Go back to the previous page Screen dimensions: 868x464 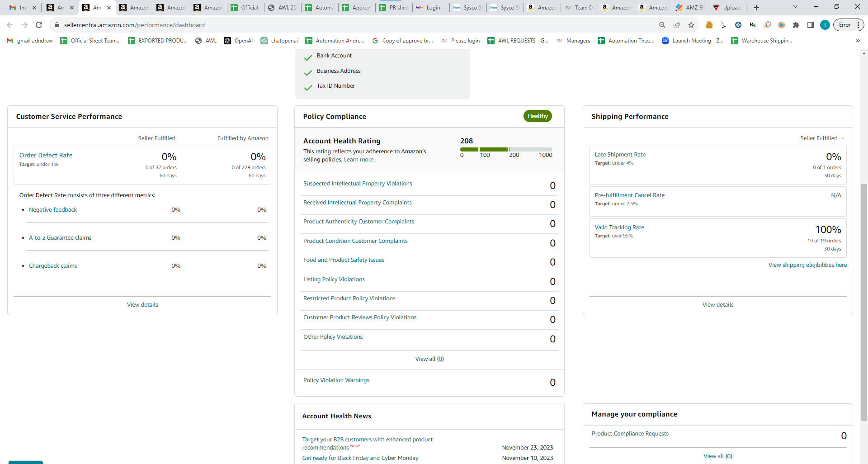pos(10,25)
